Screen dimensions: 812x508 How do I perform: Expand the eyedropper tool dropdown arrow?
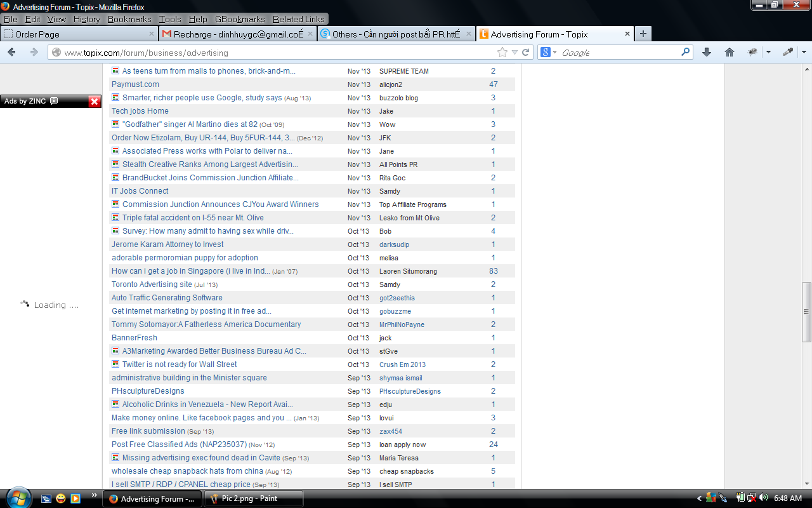pos(804,53)
